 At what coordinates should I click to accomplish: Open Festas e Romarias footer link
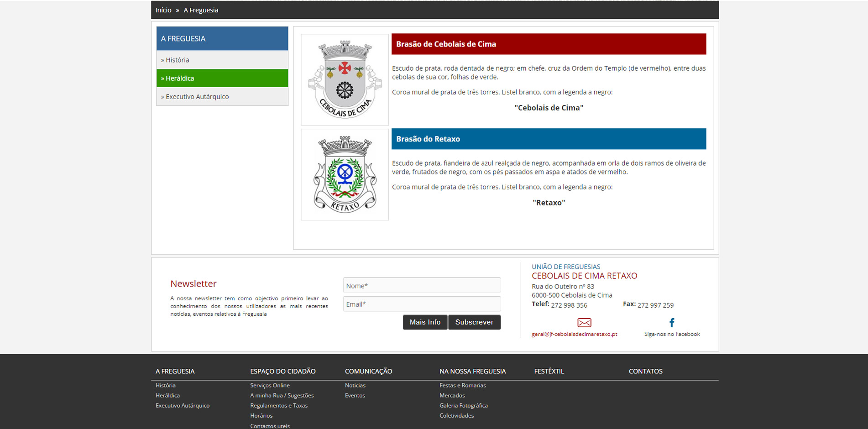pos(463,385)
